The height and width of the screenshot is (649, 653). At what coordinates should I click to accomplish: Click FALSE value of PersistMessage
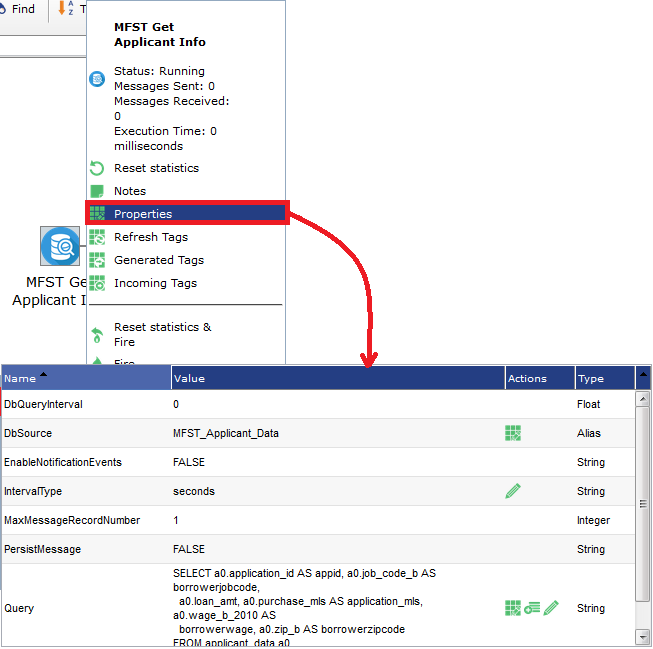point(189,549)
